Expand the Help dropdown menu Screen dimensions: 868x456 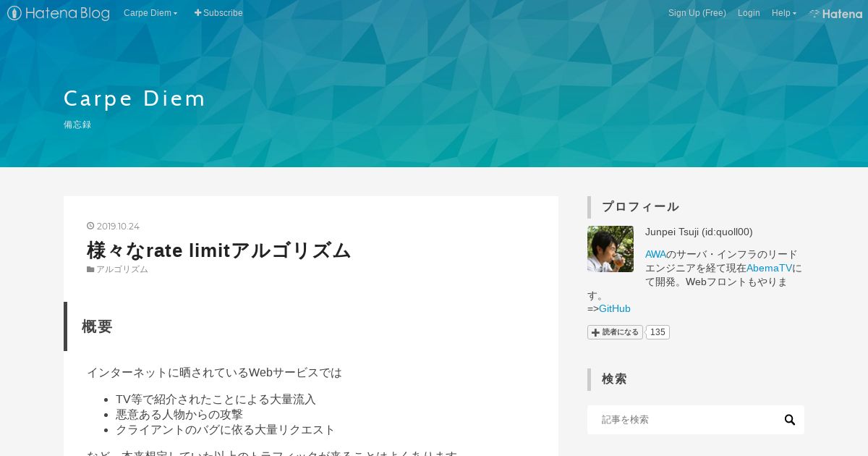[784, 13]
